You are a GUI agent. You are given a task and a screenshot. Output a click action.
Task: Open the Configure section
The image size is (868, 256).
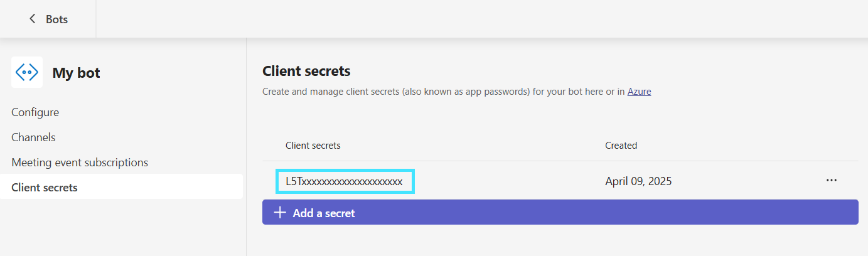click(35, 112)
